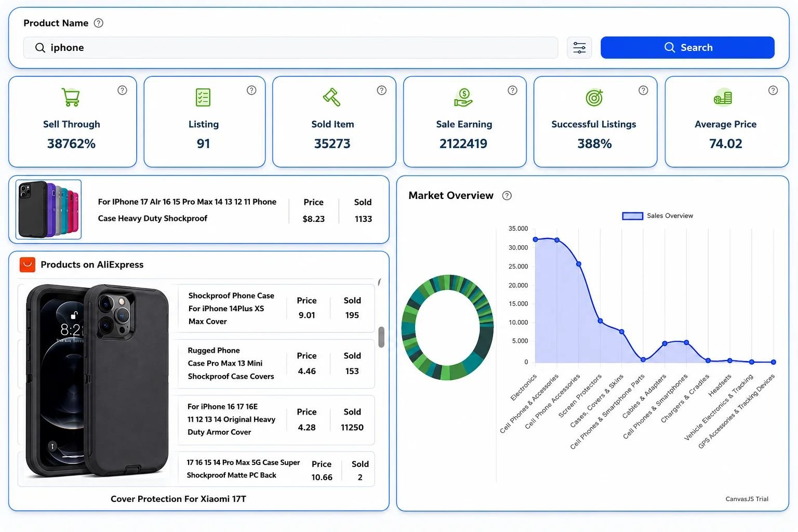
Task: Open help icon next to Market Overview
Action: tap(507, 195)
